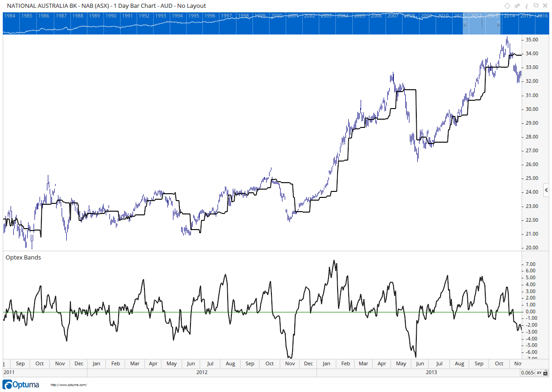The image size is (552, 392).
Task: Click the Optuma logo at bottom left
Action: coord(19,384)
